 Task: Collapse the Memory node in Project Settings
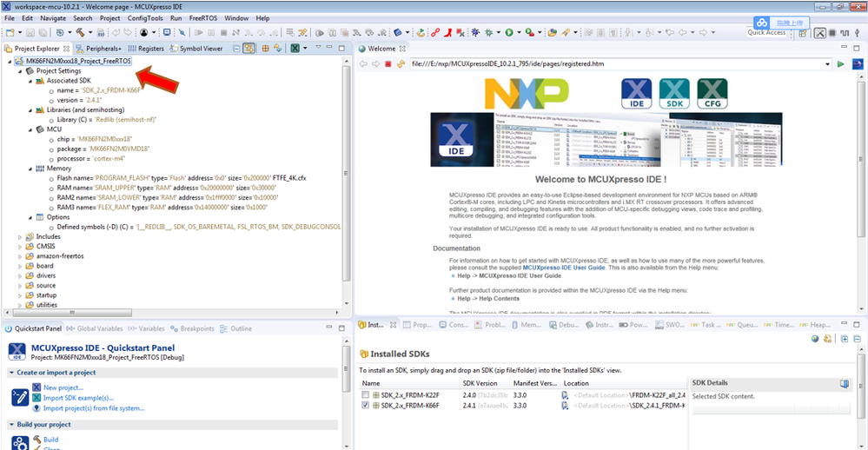tap(30, 169)
